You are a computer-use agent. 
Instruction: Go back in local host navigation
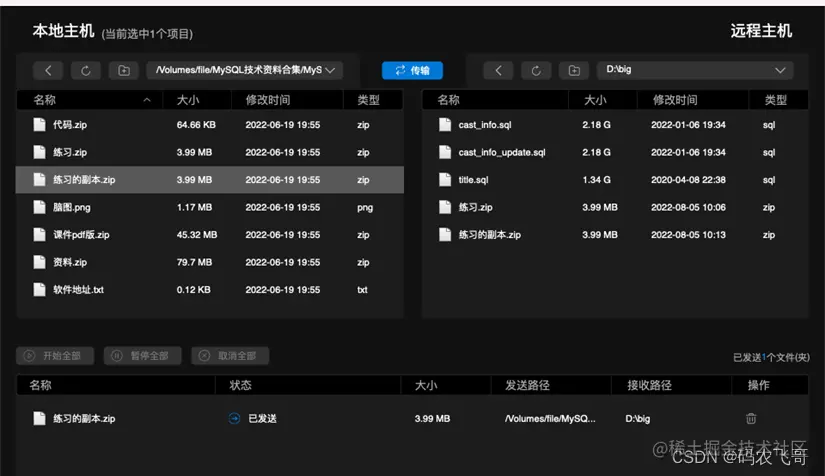point(48,70)
